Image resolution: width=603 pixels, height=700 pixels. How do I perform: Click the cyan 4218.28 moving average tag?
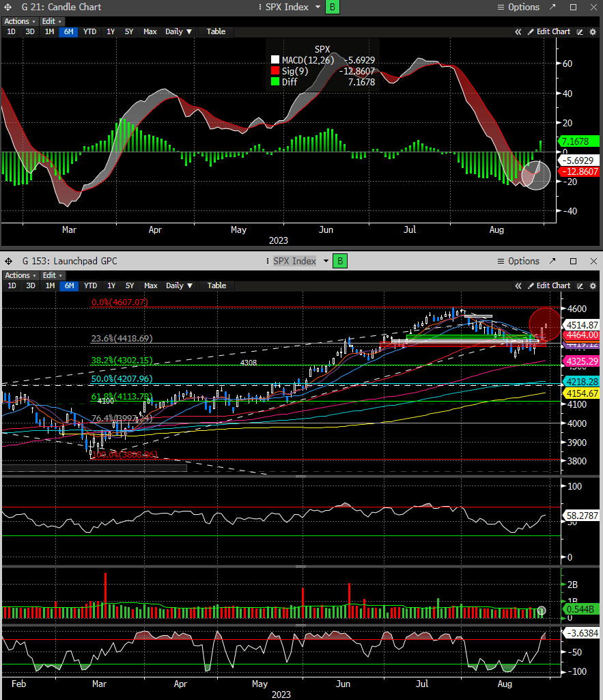(x=582, y=382)
